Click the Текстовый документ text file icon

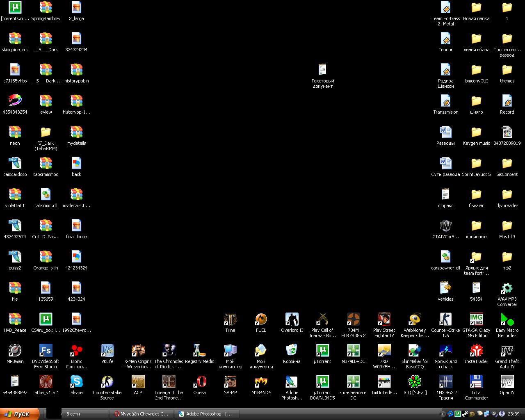(322, 70)
